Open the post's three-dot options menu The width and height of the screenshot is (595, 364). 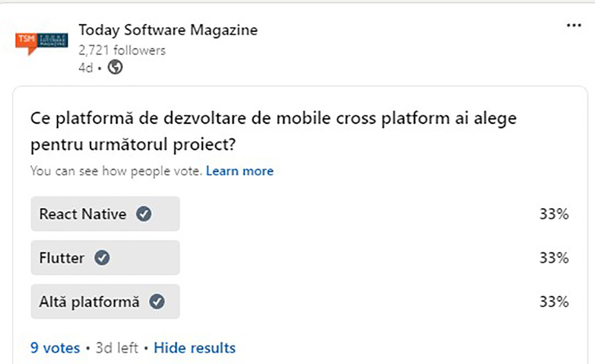[x=574, y=26]
